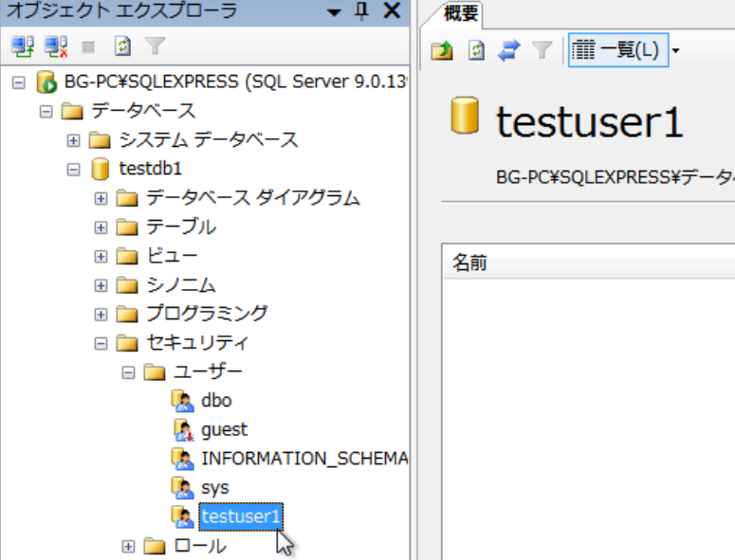Click the INFORMATION_SCHEMA user icon

[x=183, y=459]
